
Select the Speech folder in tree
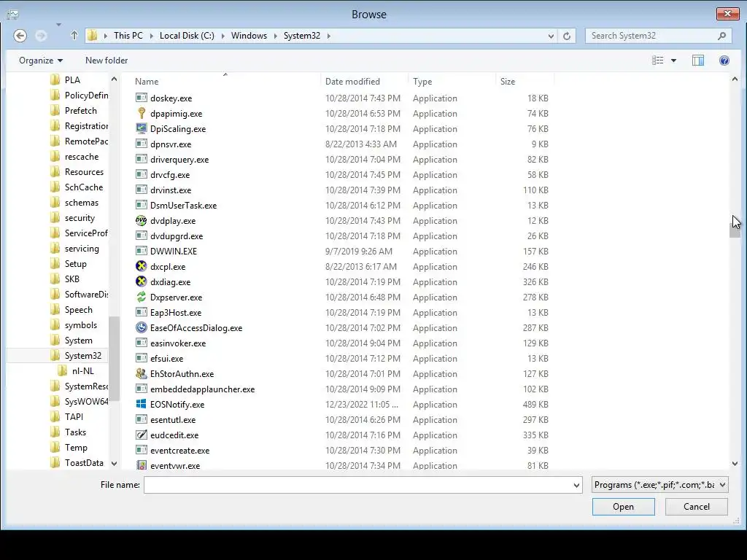78,309
